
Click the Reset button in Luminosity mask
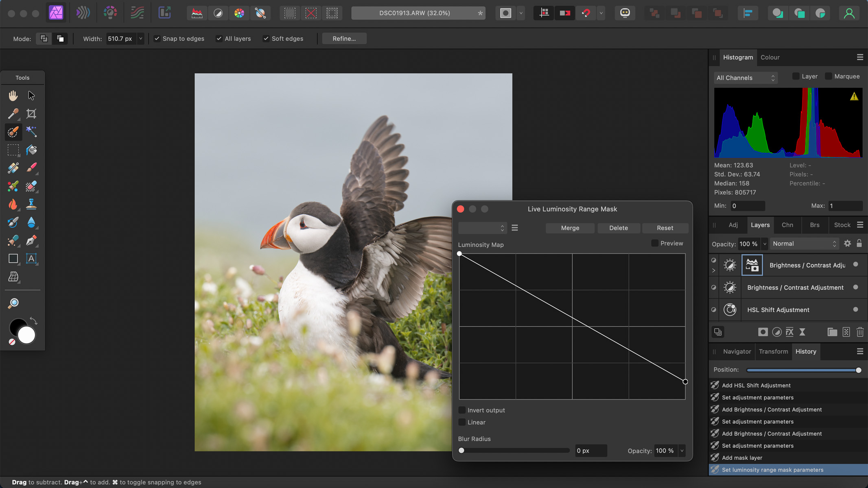665,228
